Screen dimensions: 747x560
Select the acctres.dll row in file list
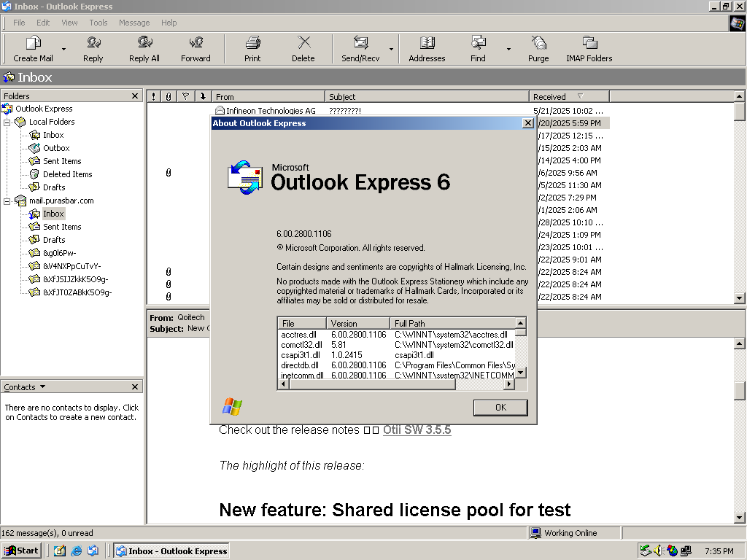pos(396,335)
